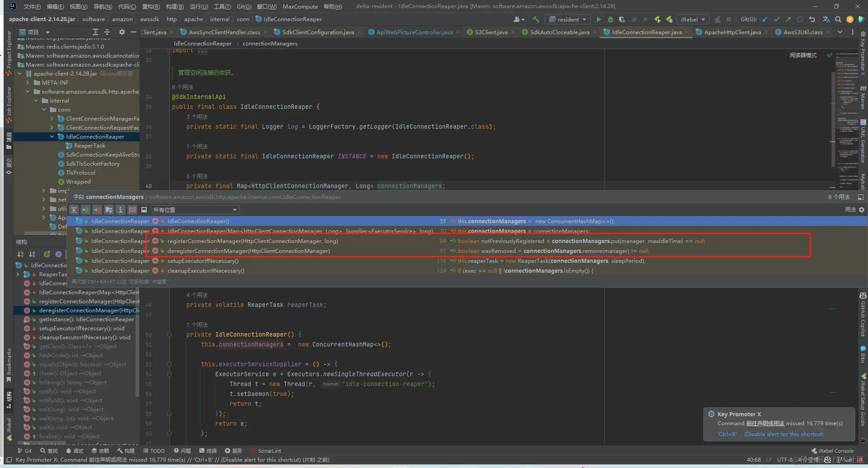Start debugging with the bug icon
868x468 pixels.
coord(610,19)
